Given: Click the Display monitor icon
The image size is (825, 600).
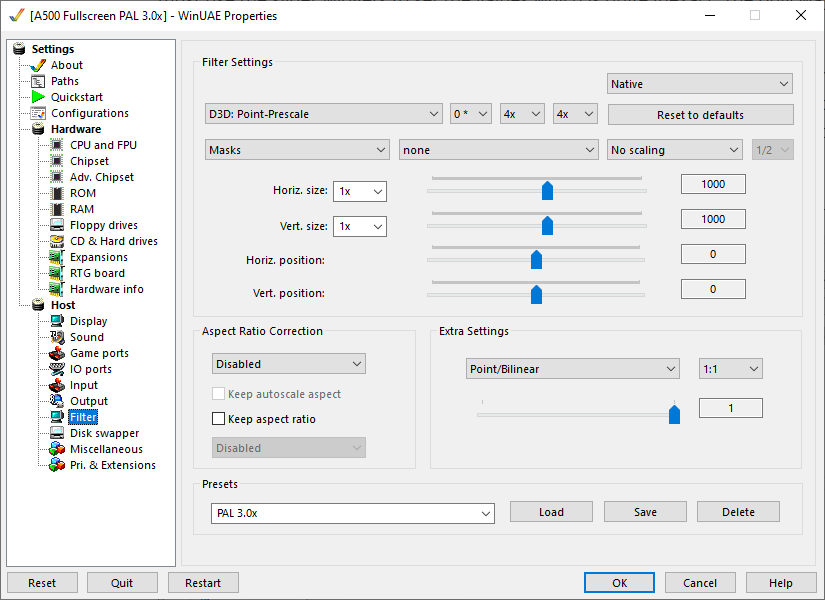Looking at the screenshot, I should [57, 321].
